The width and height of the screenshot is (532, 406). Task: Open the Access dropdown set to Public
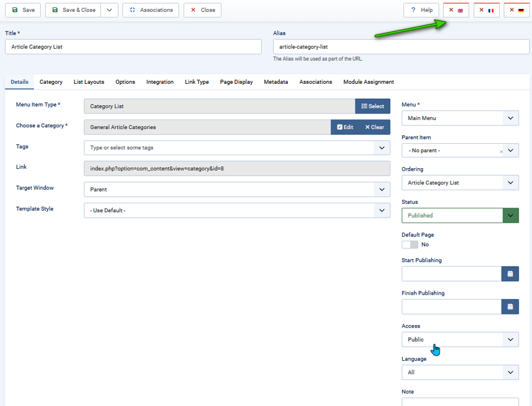pos(459,339)
